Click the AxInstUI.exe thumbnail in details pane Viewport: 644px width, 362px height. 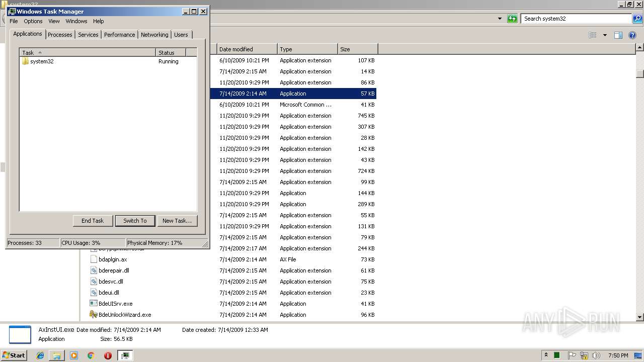coord(20,334)
